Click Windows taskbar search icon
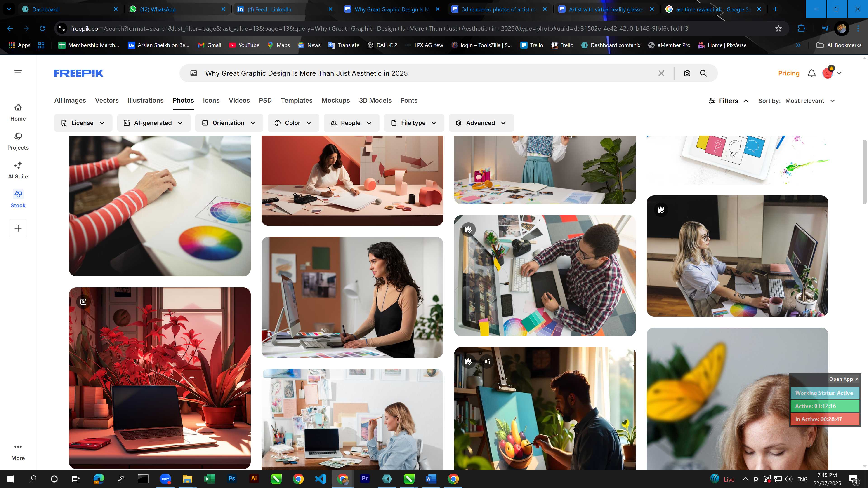Screen dimensions: 868x488 [x=32, y=479]
